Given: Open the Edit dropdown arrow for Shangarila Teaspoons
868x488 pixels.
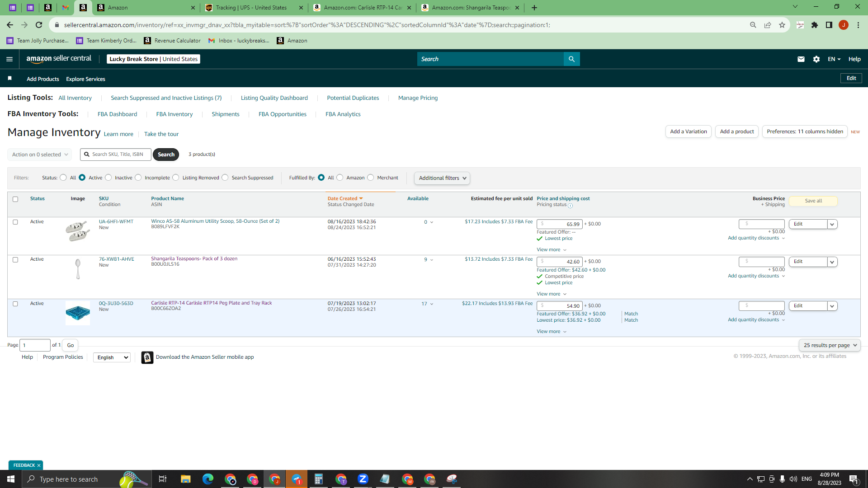Looking at the screenshot, I should [x=832, y=262].
